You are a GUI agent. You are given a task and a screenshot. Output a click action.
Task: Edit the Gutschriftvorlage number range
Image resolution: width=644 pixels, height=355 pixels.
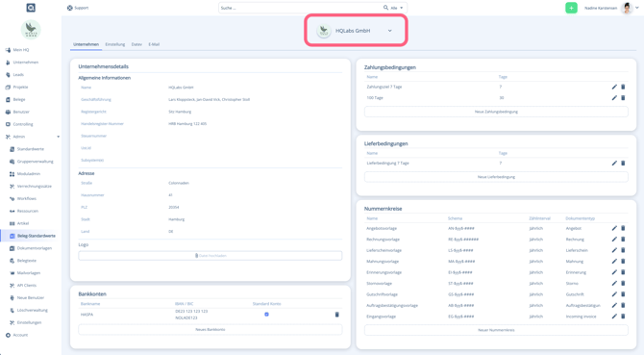[614, 294]
